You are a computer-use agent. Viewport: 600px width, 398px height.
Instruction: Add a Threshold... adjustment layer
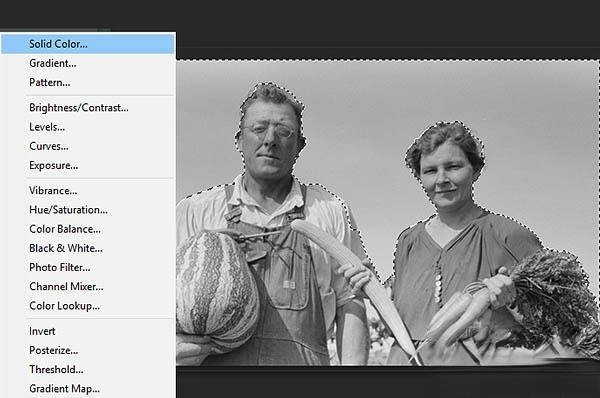[x=88, y=369]
